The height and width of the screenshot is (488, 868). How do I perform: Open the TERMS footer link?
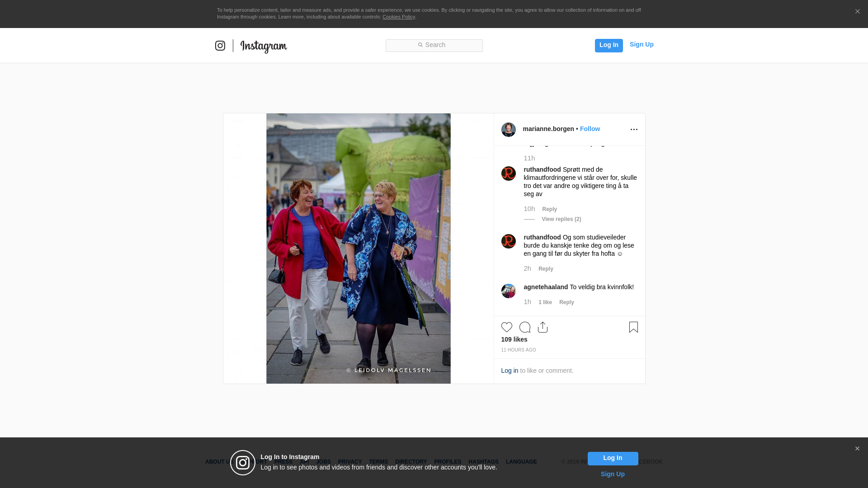click(378, 462)
